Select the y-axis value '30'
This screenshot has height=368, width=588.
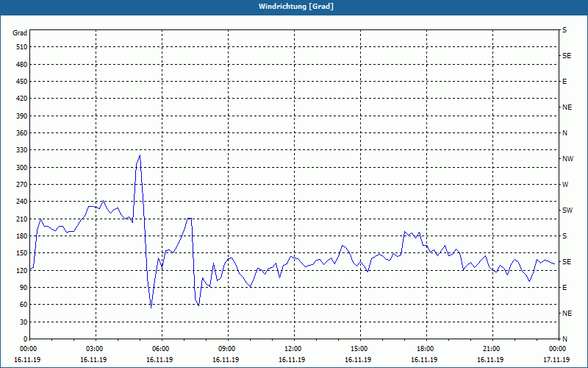click(x=24, y=322)
